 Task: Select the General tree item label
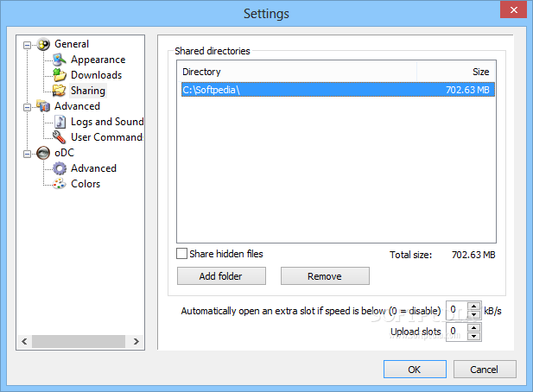click(72, 44)
